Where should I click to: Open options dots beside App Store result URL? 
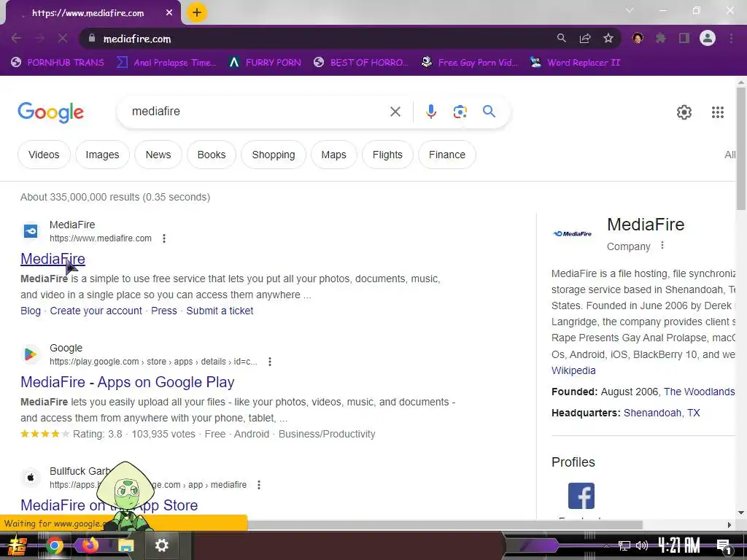259,485
